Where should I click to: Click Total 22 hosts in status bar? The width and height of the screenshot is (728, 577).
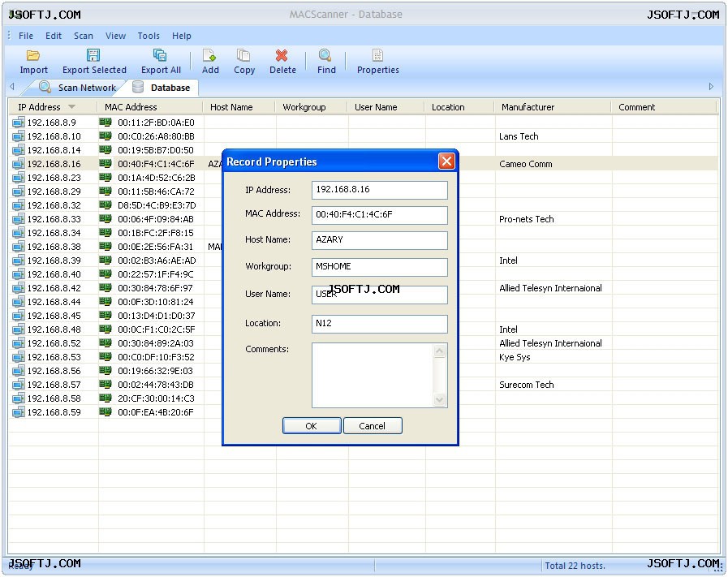(x=575, y=566)
